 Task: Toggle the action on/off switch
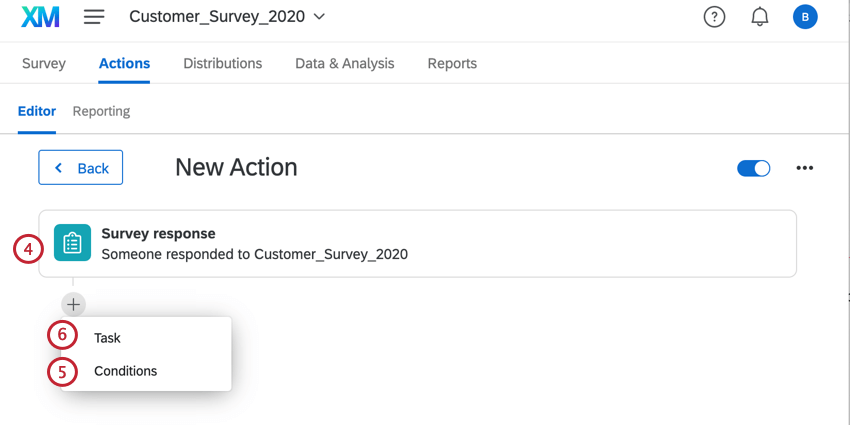[x=753, y=168]
